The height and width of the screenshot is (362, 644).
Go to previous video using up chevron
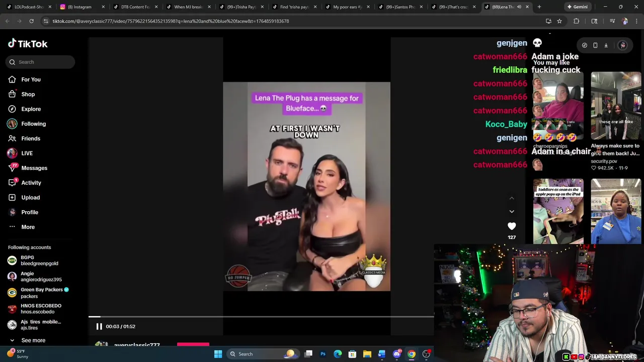coord(512,198)
